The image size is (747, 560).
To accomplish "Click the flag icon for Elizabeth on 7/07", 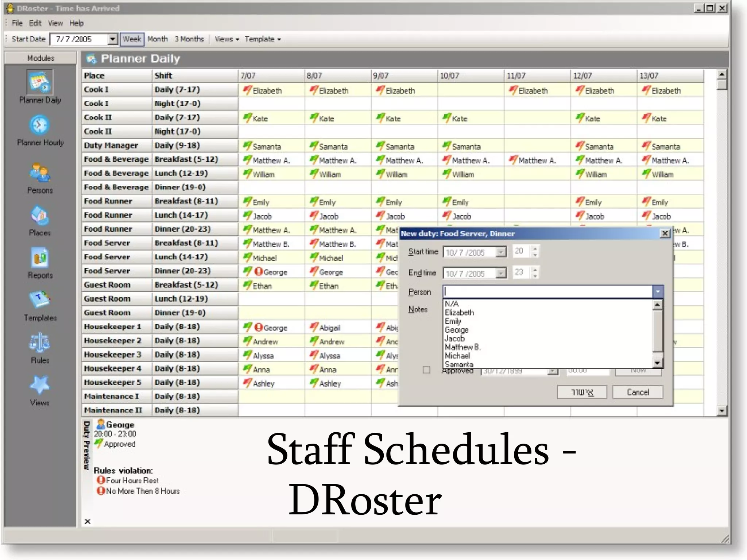I will (x=248, y=90).
